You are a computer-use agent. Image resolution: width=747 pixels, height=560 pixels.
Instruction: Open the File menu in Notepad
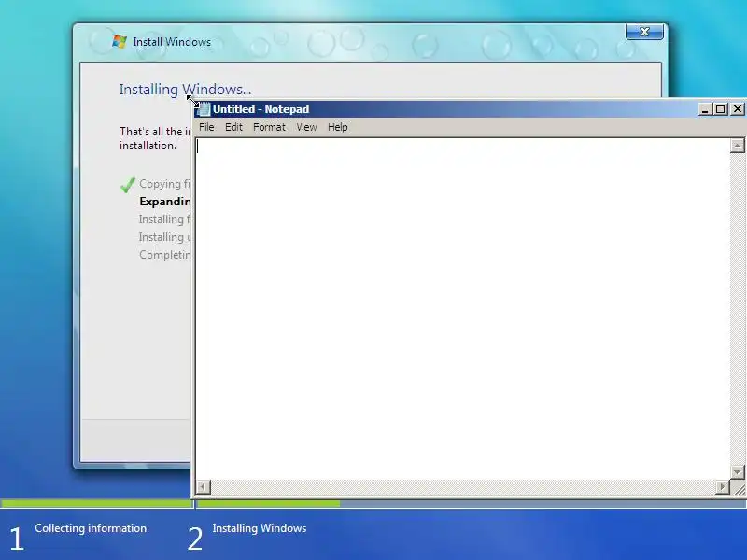206,127
